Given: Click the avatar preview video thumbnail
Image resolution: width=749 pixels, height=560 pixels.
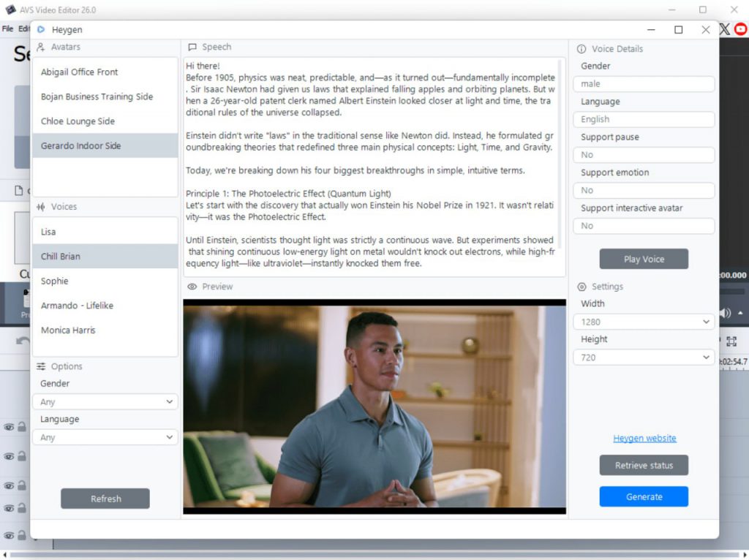Looking at the screenshot, I should (x=374, y=406).
